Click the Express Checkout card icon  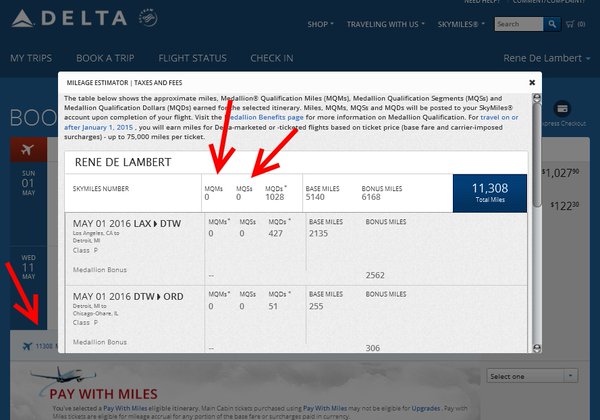[x=562, y=108]
